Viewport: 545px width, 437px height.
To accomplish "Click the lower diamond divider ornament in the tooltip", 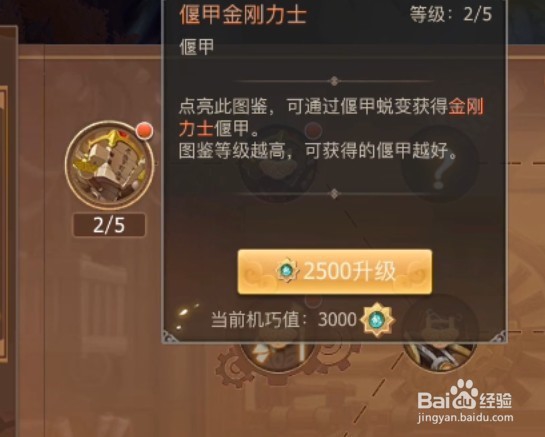I will [x=334, y=194].
